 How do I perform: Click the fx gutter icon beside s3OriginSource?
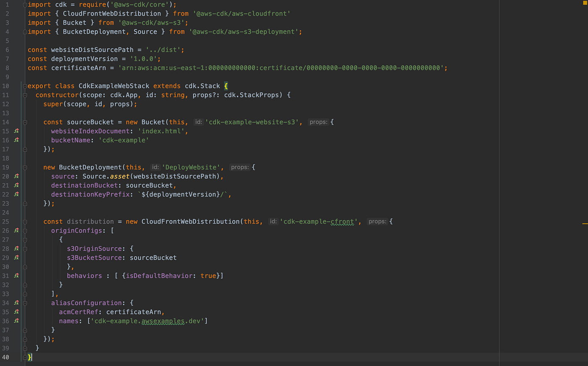16,248
